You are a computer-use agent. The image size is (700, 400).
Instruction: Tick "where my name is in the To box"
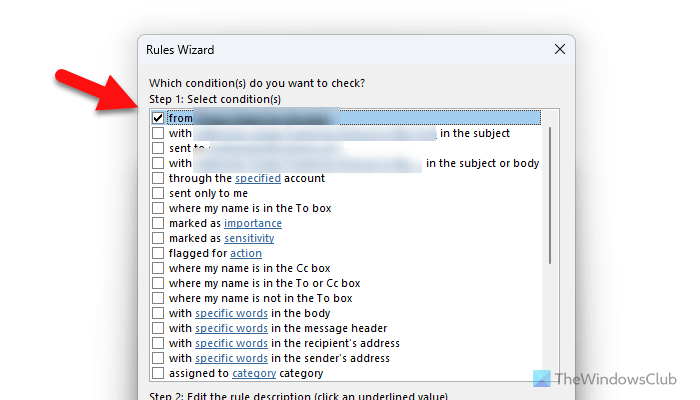158,208
